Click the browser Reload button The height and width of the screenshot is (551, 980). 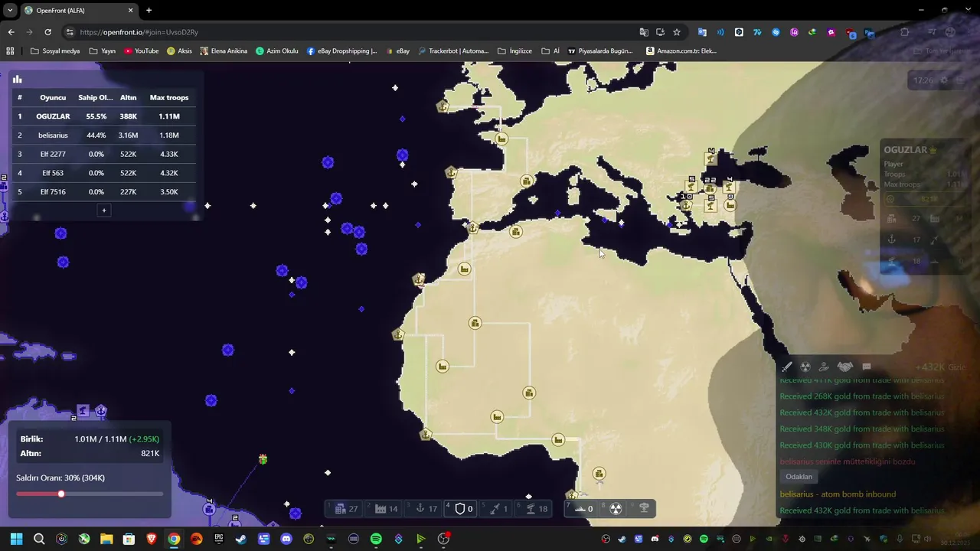tap(47, 32)
